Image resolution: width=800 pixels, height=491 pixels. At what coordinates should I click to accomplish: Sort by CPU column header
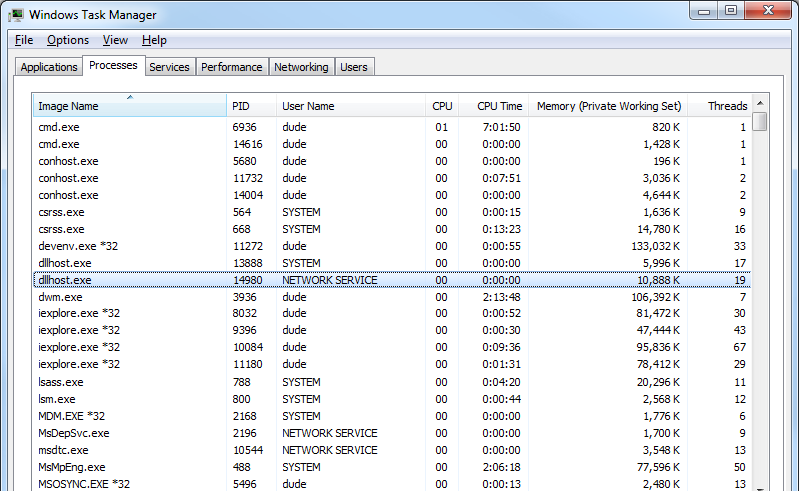442,106
